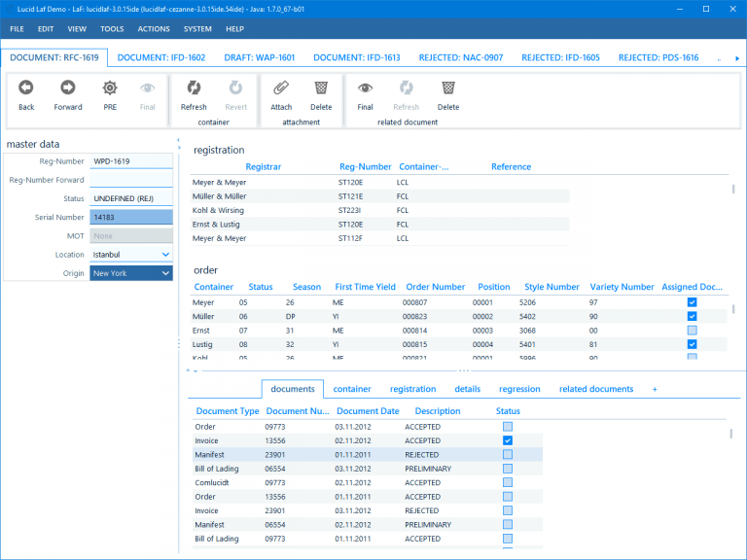
Task: Click the order table vertical scrollbar
Action: (733, 309)
